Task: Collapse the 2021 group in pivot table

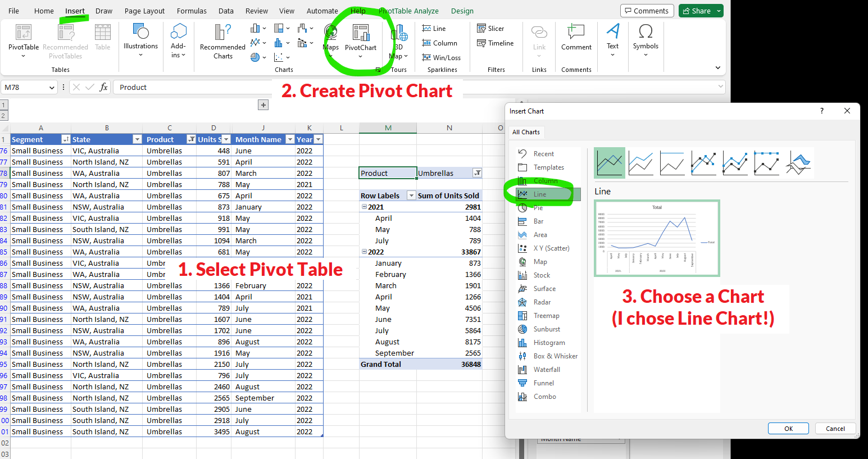Action: [364, 207]
